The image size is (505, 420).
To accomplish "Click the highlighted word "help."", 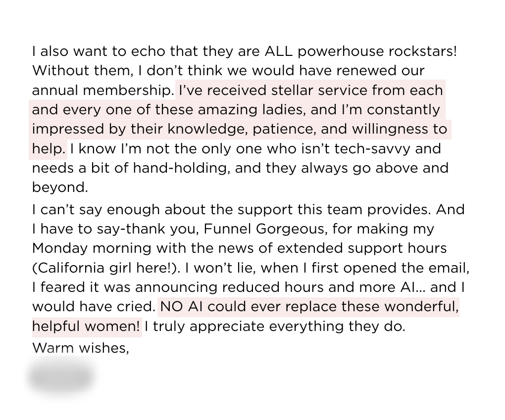I will click(x=49, y=149).
